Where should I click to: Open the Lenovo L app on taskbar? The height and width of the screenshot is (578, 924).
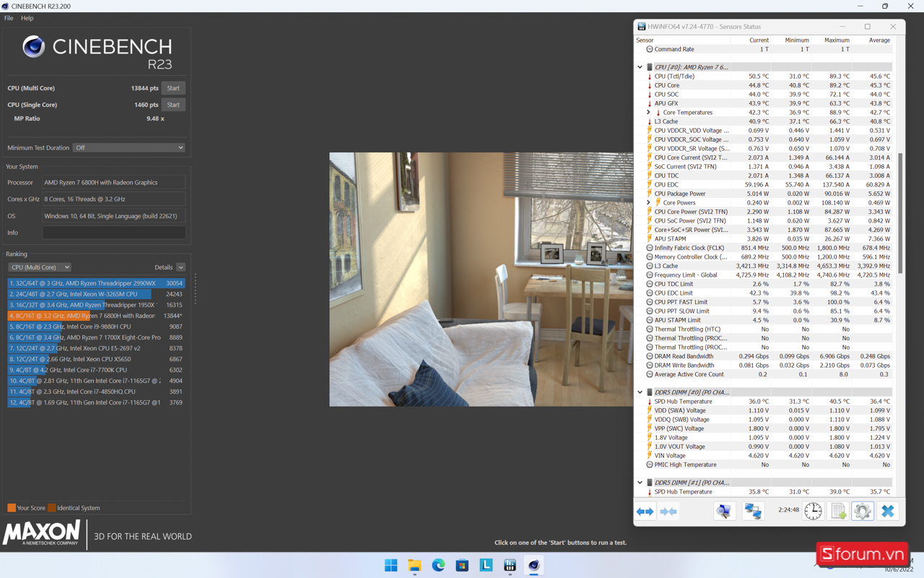click(x=486, y=565)
